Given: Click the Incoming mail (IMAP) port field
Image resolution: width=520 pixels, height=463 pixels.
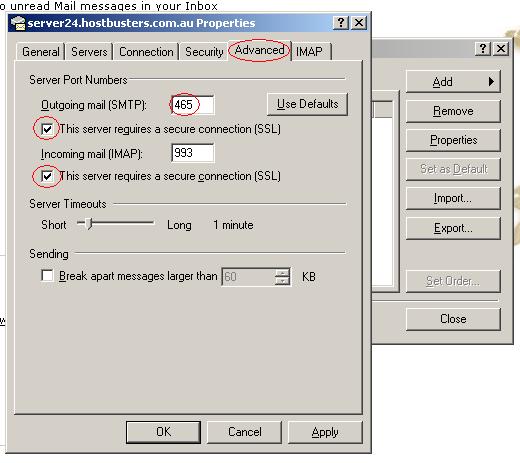Looking at the screenshot, I should [x=192, y=153].
